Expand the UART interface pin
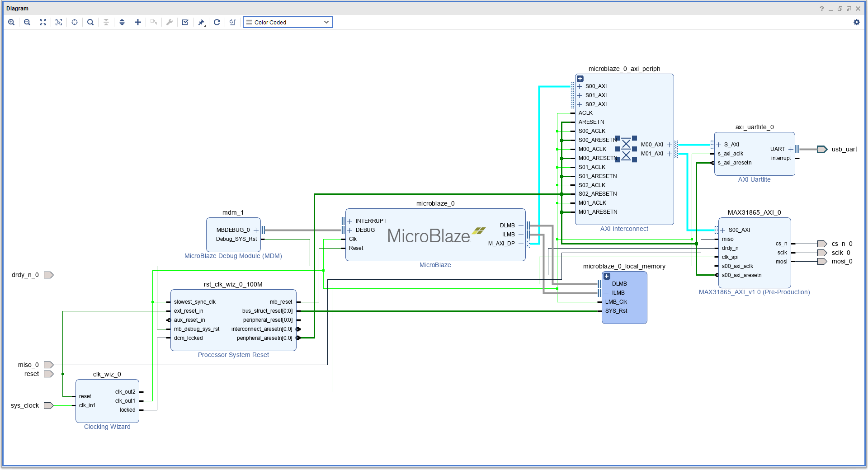 click(x=791, y=149)
